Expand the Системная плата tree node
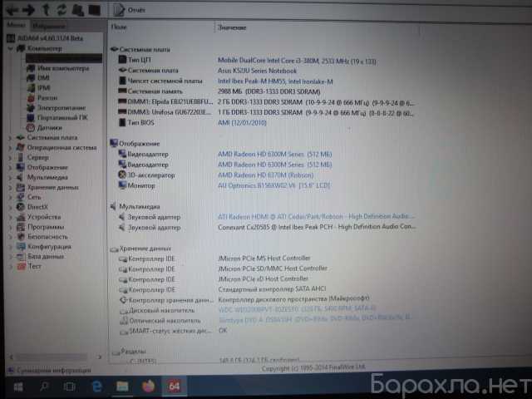Image resolution: width=532 pixels, height=399 pixels. tap(10, 138)
